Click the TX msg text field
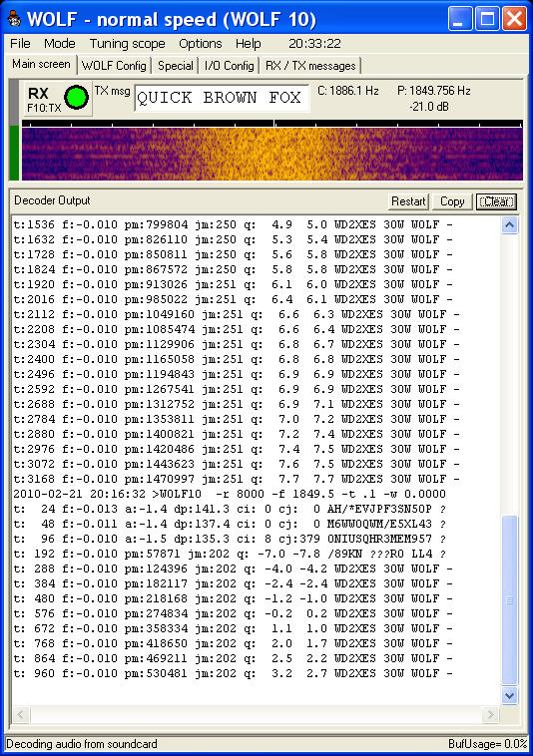Image resolution: width=533 pixels, height=756 pixels. [x=222, y=98]
